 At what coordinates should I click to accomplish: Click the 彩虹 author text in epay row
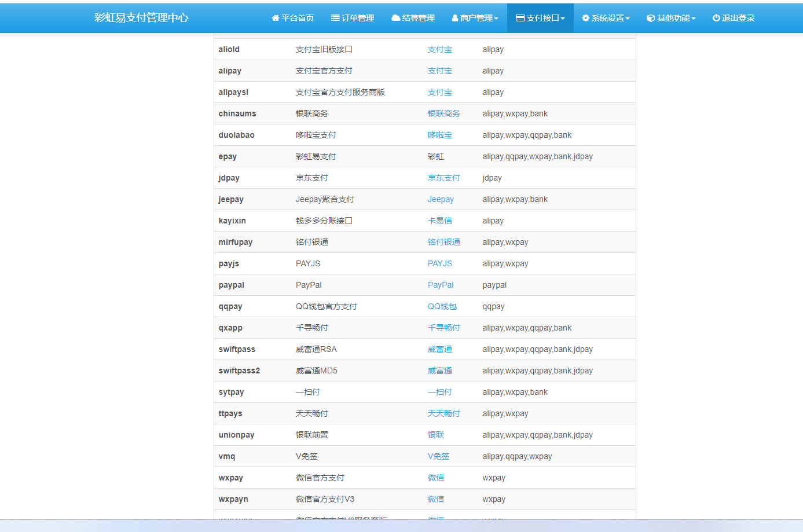[436, 157]
